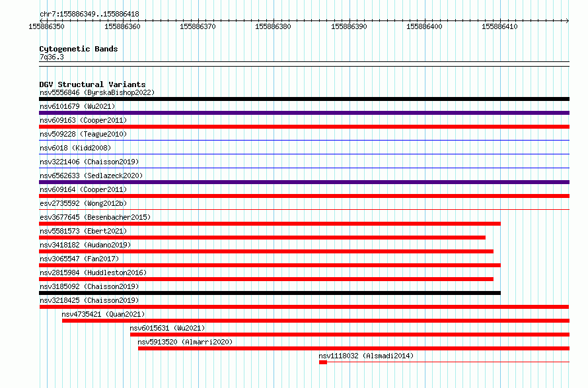Click ruler position 155886400
This screenshot has width=588, height=388.
(424, 26)
